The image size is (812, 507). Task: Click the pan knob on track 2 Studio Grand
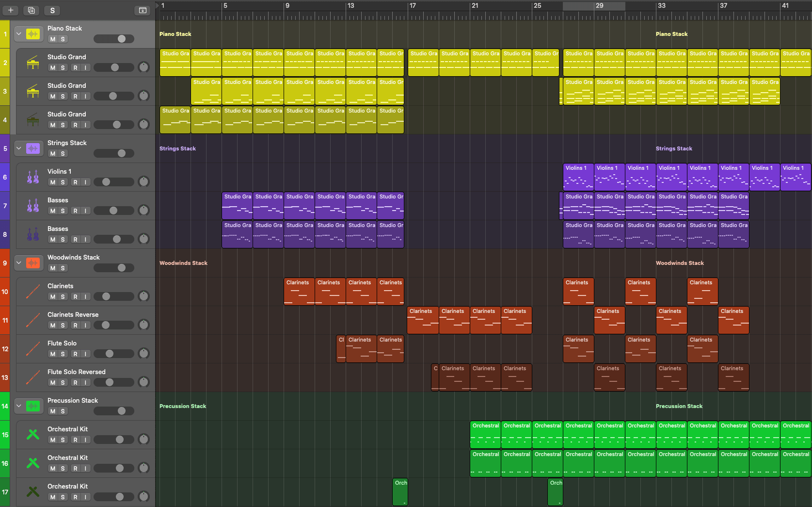pyautogui.click(x=144, y=67)
